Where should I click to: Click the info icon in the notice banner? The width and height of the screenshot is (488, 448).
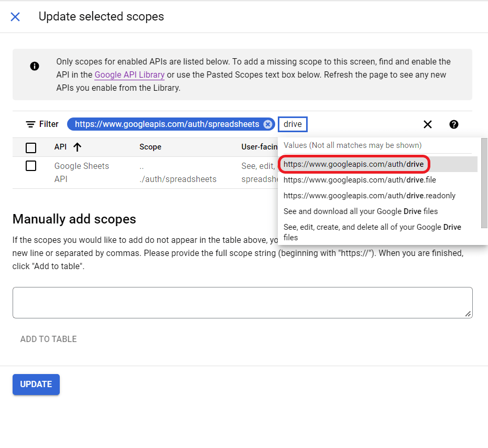[34, 66]
